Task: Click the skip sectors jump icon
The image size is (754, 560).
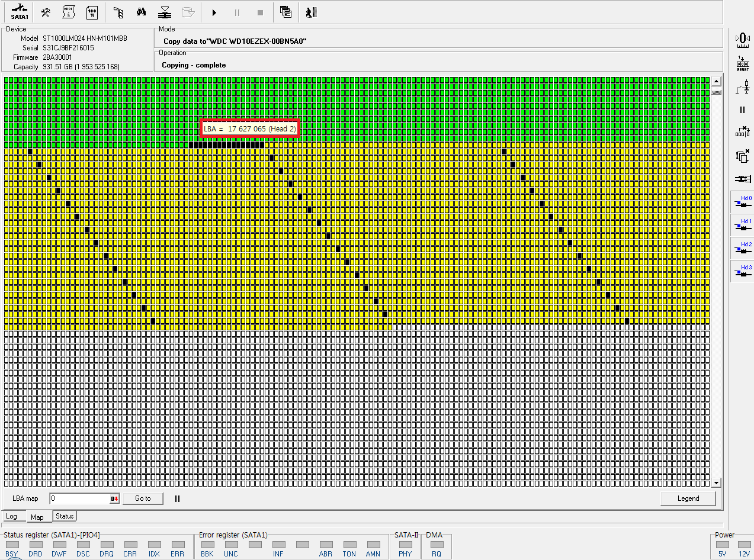Action: coord(743,133)
